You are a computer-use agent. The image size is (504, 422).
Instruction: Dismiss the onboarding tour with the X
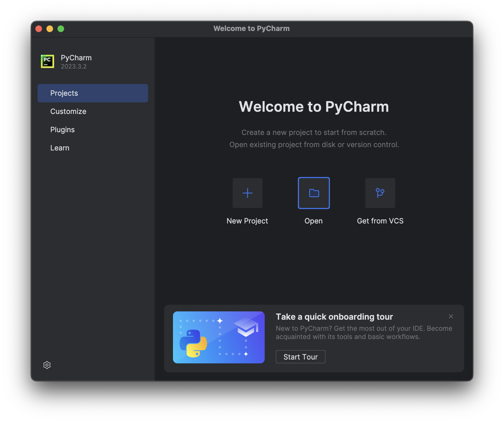click(451, 316)
